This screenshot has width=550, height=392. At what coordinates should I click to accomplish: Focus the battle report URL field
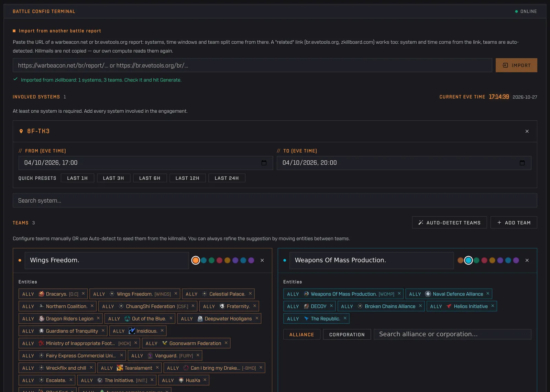click(x=252, y=65)
